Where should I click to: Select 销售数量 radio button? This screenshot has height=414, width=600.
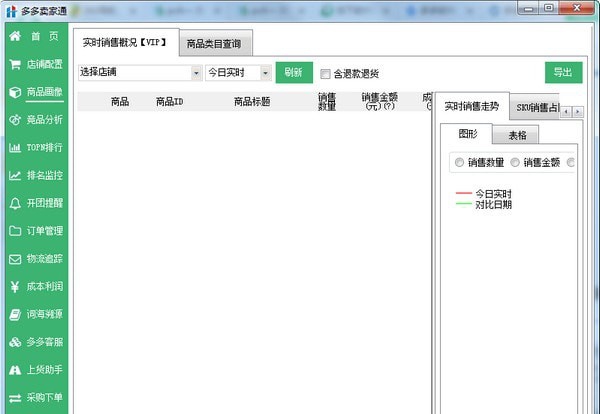coord(459,163)
